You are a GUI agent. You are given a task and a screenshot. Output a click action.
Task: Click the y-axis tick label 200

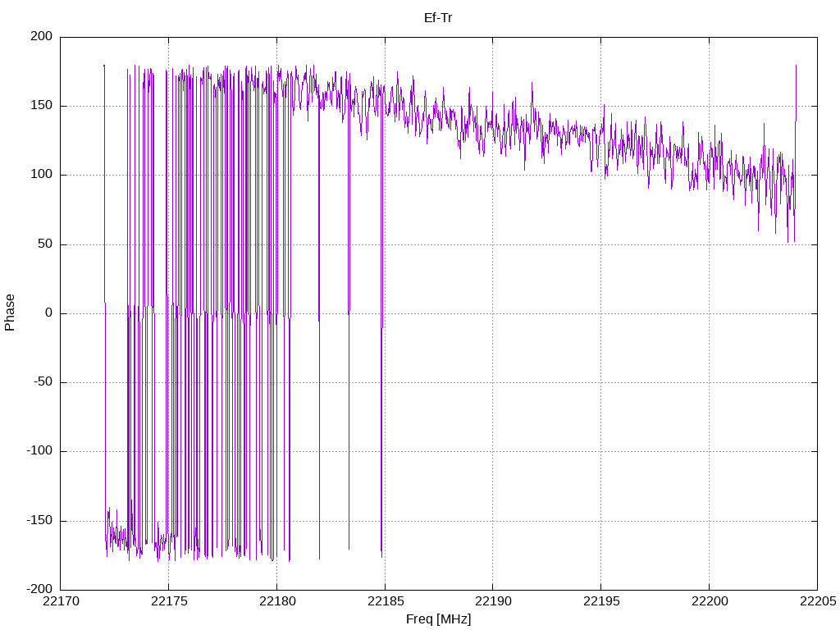coord(42,36)
